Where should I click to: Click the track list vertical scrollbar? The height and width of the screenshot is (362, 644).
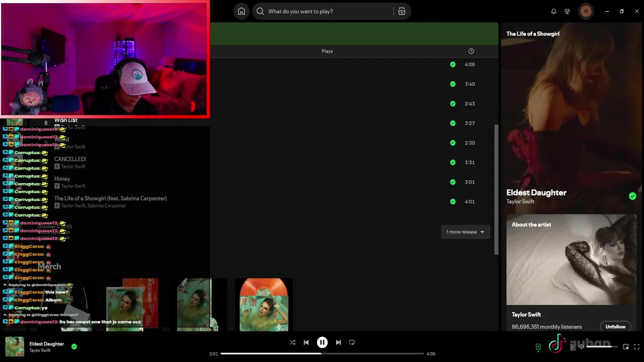(496, 189)
